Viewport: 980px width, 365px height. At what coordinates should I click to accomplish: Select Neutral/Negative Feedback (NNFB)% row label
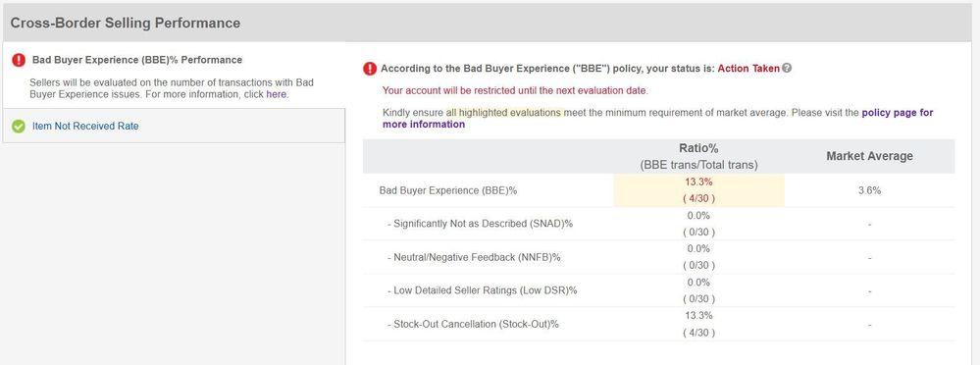[x=474, y=257]
